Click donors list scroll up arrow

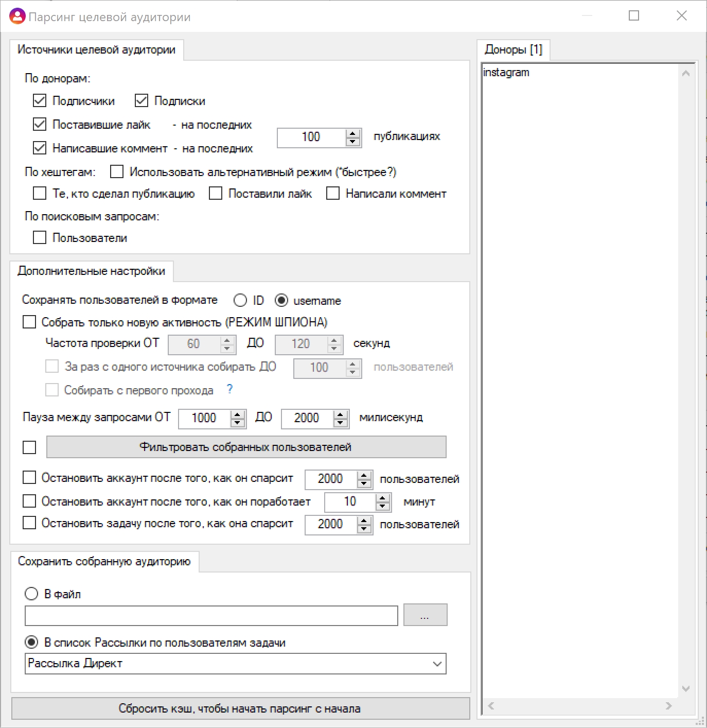click(685, 74)
